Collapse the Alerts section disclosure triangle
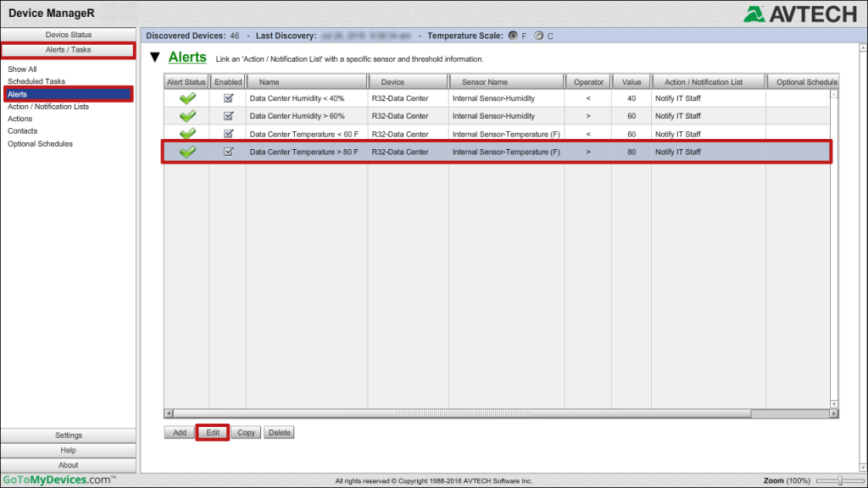 pos(155,58)
